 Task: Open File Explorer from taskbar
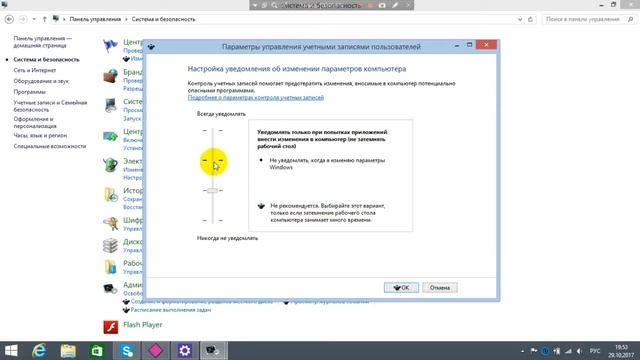pos(68,351)
